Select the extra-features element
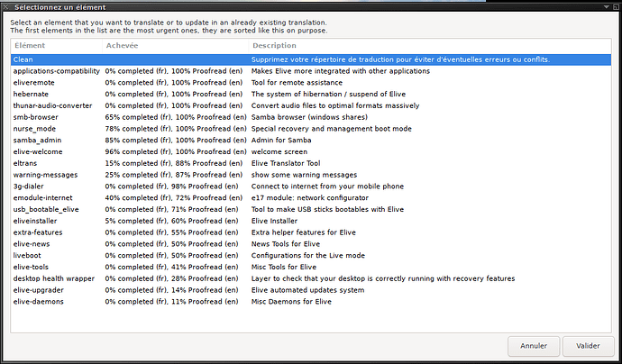Image resolution: width=622 pixels, height=364 pixels. (38, 232)
